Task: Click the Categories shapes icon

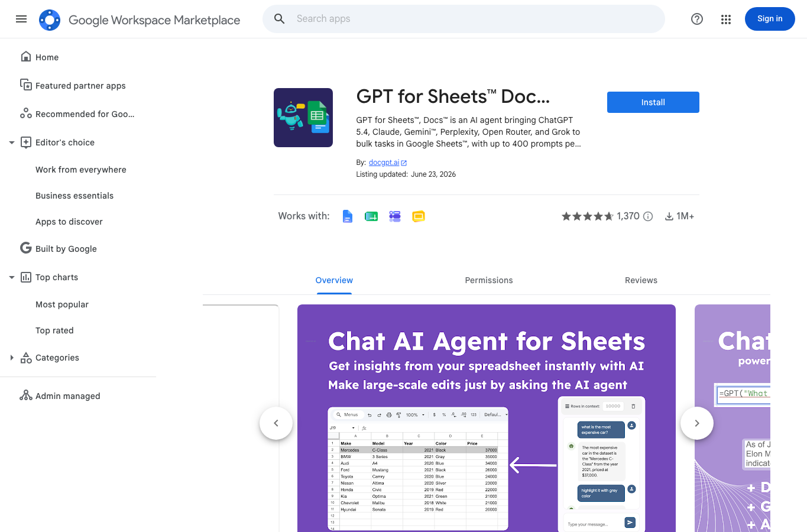Action: tap(25, 357)
